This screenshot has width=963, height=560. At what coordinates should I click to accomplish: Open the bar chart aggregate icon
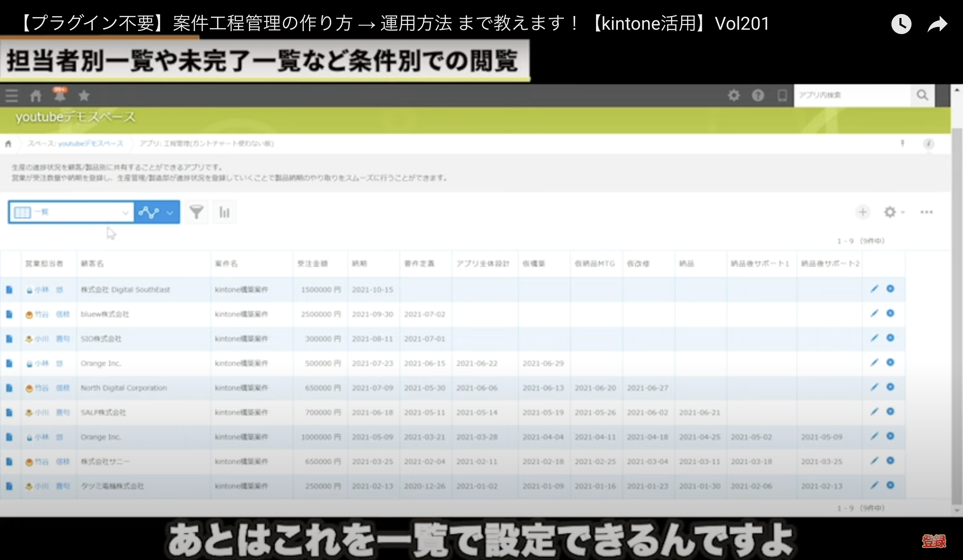[x=224, y=212]
